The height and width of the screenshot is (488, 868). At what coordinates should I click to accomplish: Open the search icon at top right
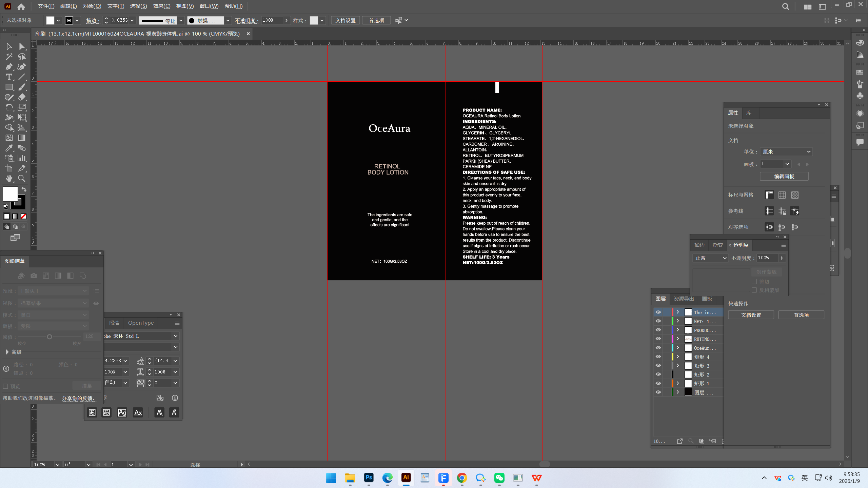tap(786, 6)
